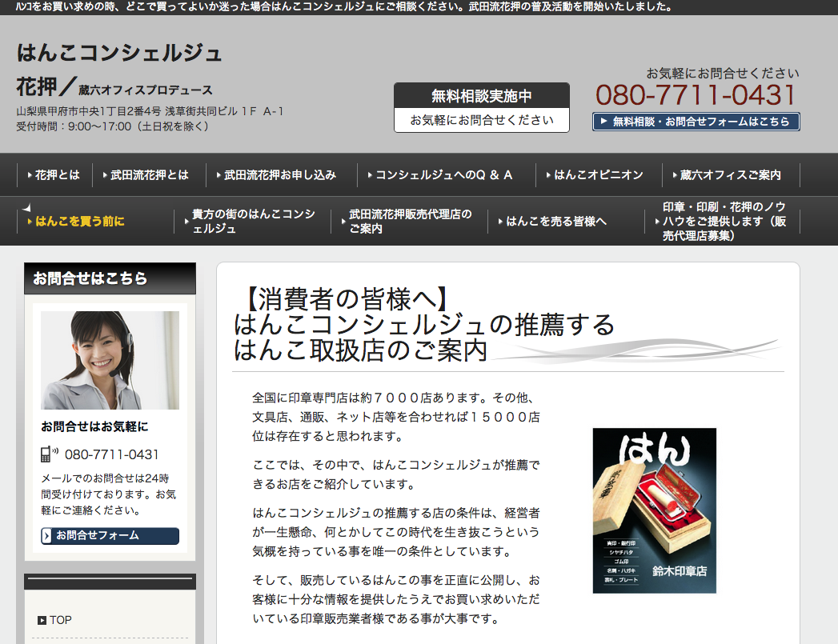Click the TOP link in sidebar

click(x=60, y=620)
